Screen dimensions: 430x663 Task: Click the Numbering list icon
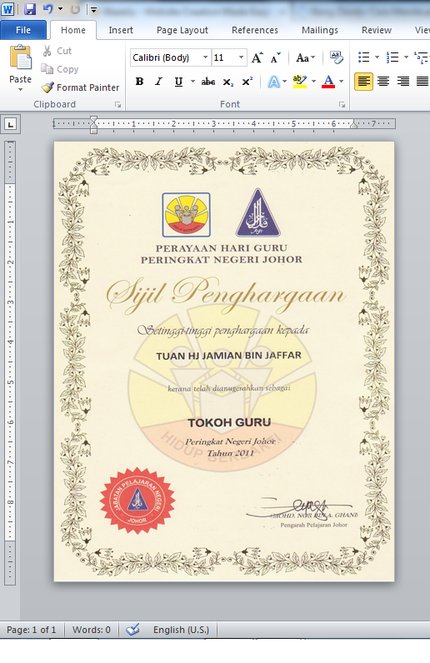pos(392,57)
